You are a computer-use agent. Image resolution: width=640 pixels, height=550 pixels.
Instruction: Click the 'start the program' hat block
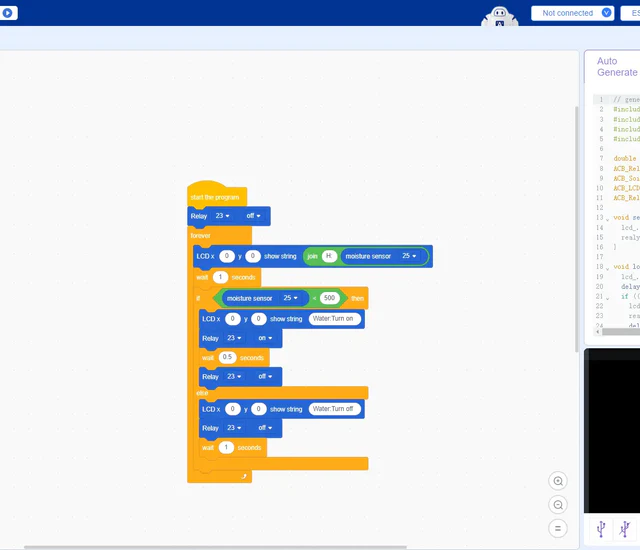(215, 197)
